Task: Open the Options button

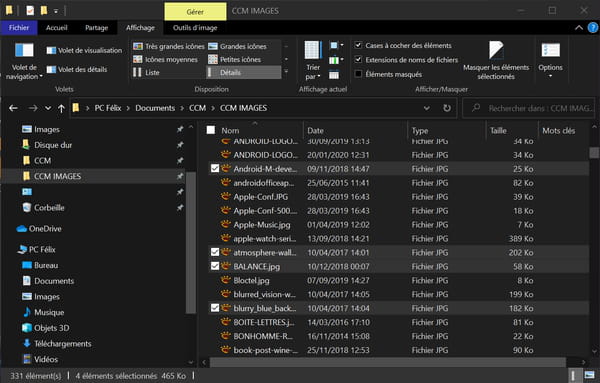Action: [x=551, y=60]
